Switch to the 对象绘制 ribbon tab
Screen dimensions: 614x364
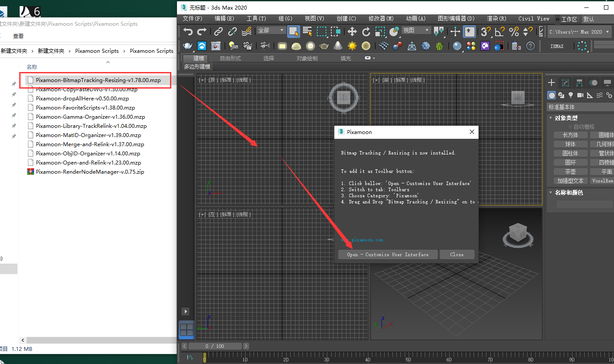coord(307,58)
